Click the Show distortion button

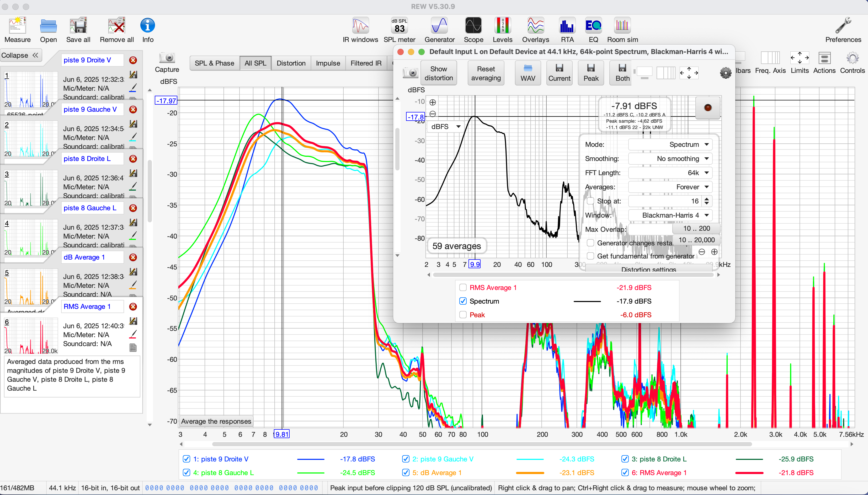point(438,73)
